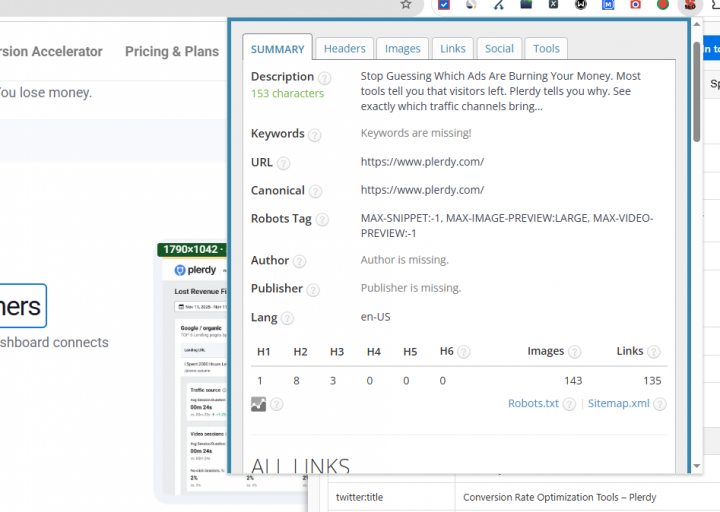Open the red SEO META extension icon

coord(690,5)
